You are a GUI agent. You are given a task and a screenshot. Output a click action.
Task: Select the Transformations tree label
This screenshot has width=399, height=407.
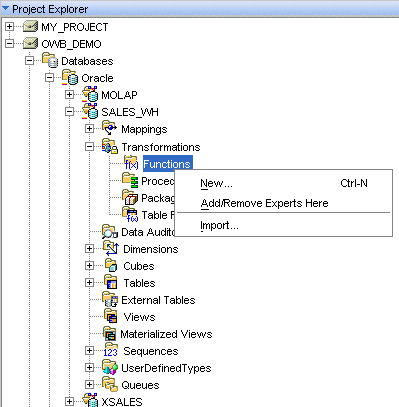[x=161, y=147]
